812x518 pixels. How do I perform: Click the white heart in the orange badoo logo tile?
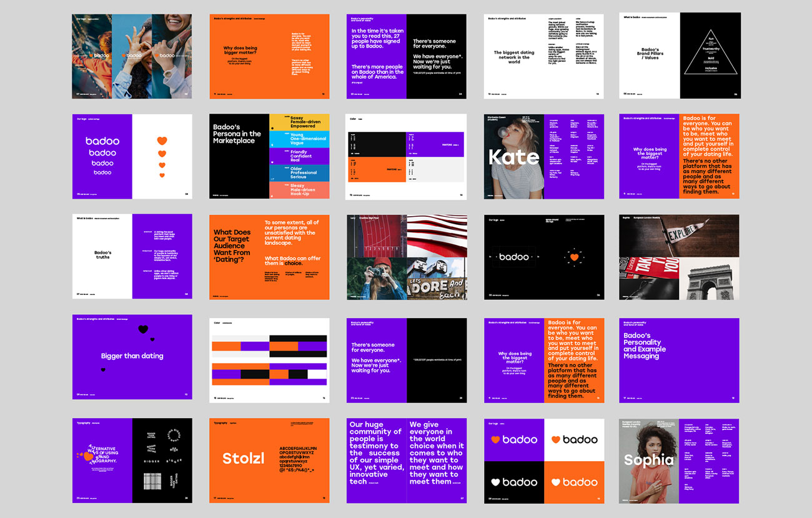coord(555,482)
